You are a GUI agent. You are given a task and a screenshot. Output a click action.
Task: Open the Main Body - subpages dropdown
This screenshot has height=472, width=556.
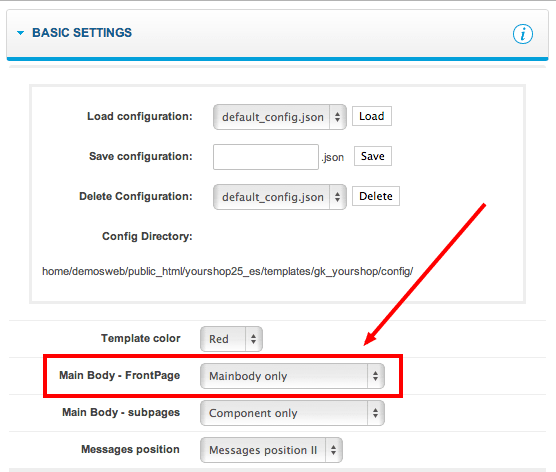coord(292,413)
